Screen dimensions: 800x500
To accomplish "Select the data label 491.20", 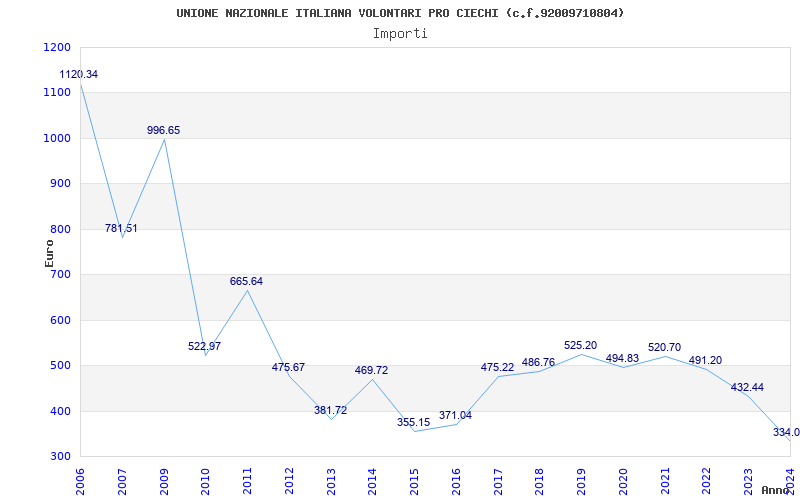I will pyautogui.click(x=706, y=360).
